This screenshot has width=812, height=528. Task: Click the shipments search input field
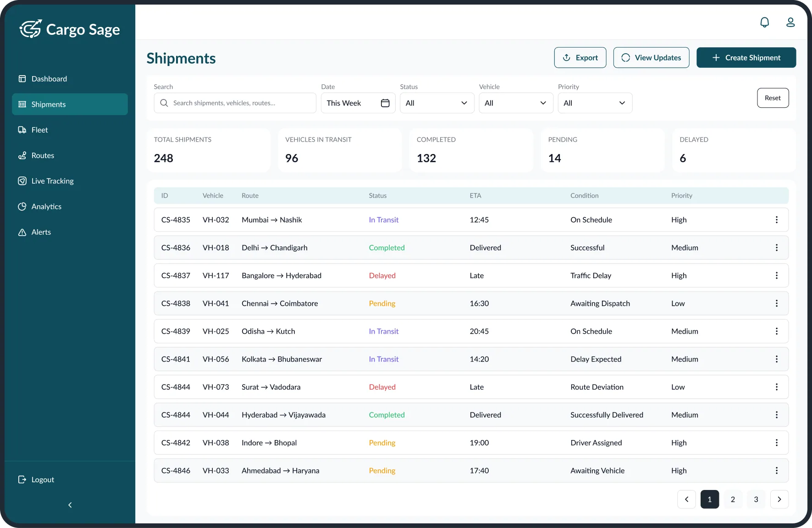tap(234, 103)
